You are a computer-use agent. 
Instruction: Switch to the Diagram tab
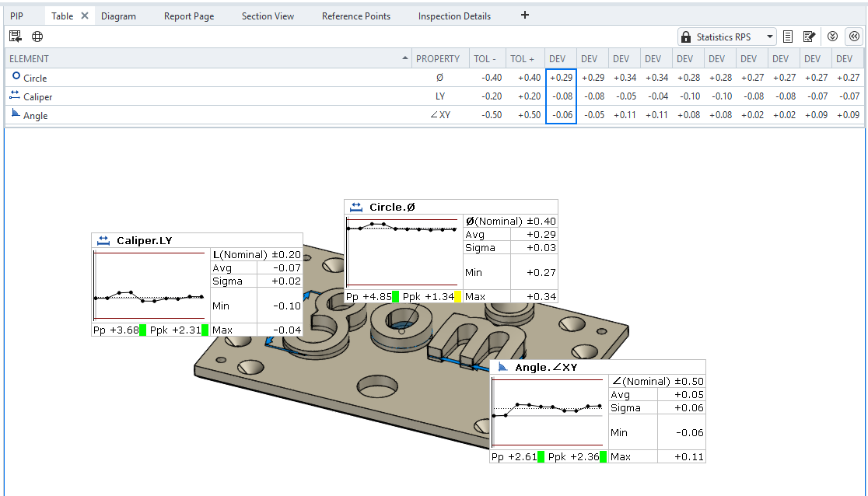click(118, 16)
